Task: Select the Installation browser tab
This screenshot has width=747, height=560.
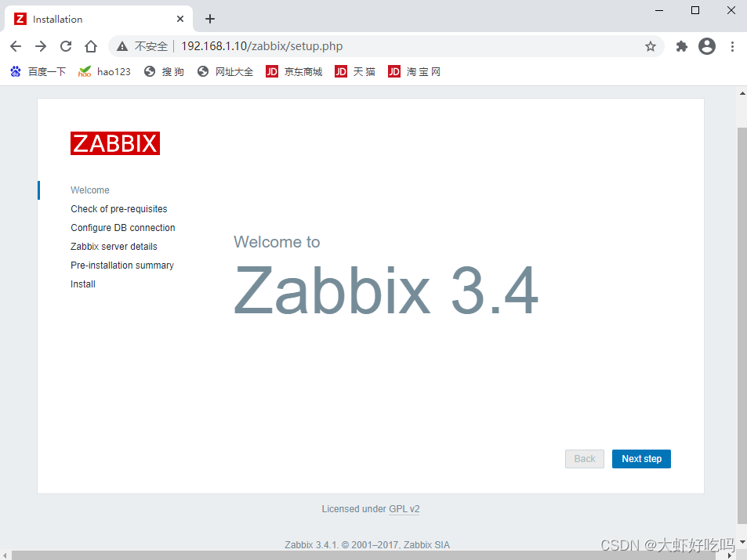Action: coord(99,19)
